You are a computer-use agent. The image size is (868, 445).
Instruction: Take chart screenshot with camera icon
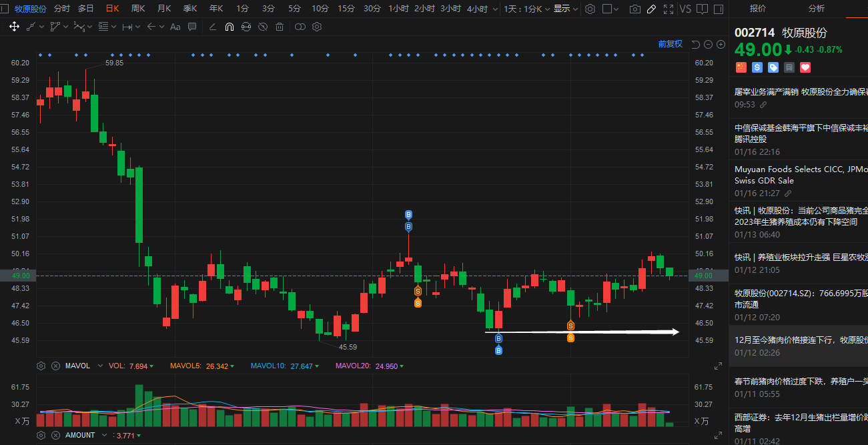pos(635,9)
